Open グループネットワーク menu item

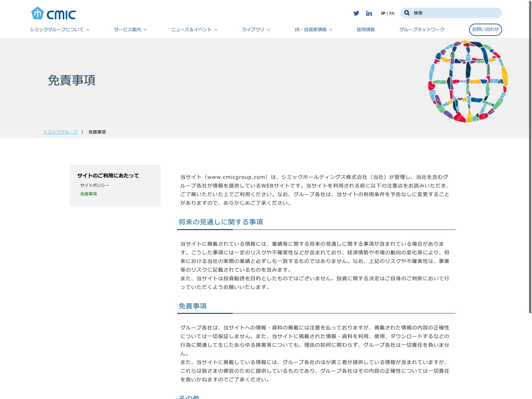(x=422, y=30)
